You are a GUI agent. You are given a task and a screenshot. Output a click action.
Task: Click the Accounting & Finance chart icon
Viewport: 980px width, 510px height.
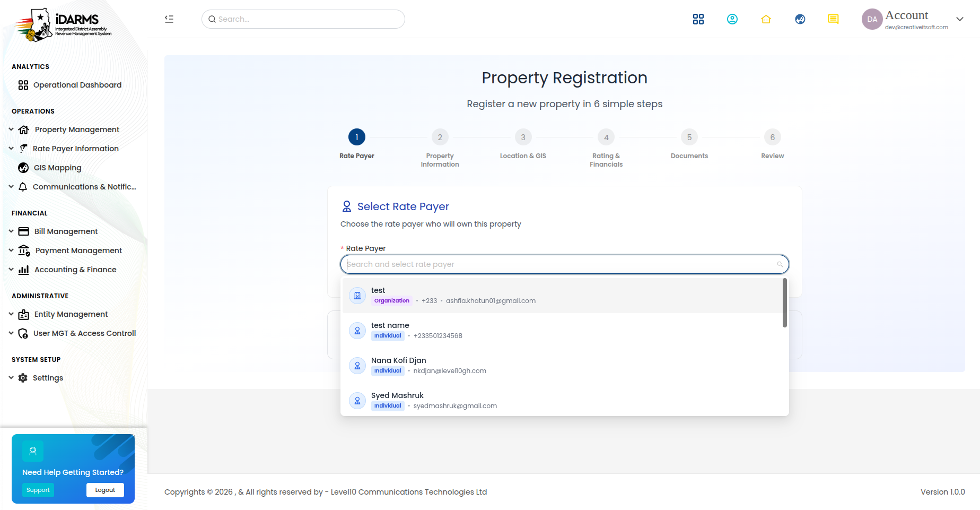click(24, 270)
